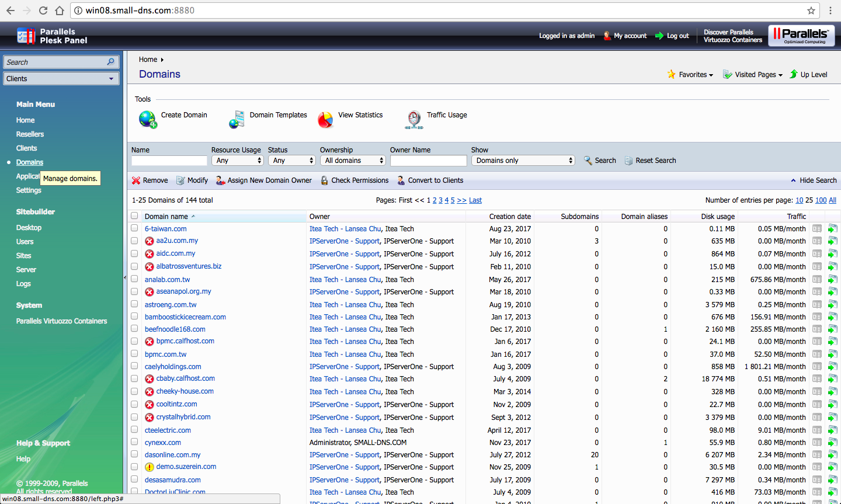
Task: Open the Show 'Domains only' dropdown
Action: tap(523, 161)
